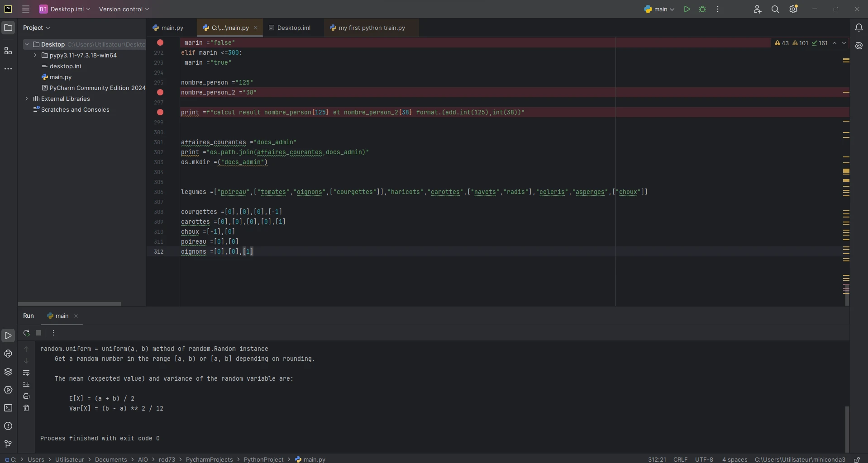Start debugging with the bug icon
The image size is (868, 463).
pos(702,9)
